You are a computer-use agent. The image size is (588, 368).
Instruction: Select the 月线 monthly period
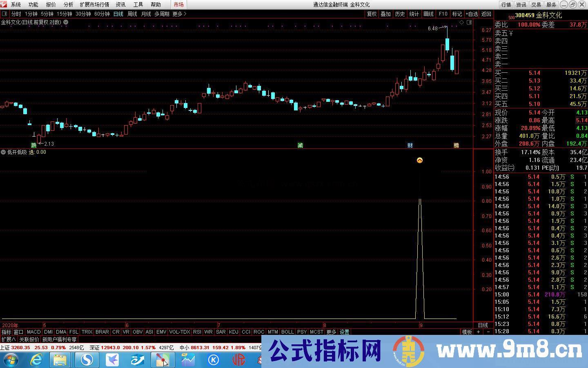click(146, 14)
